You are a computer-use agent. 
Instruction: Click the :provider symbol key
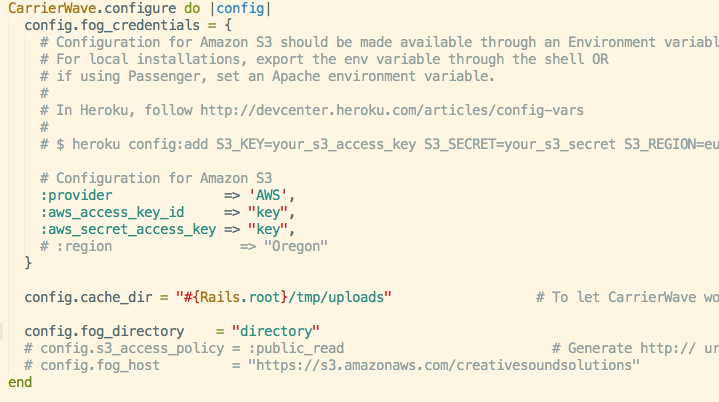(76, 195)
